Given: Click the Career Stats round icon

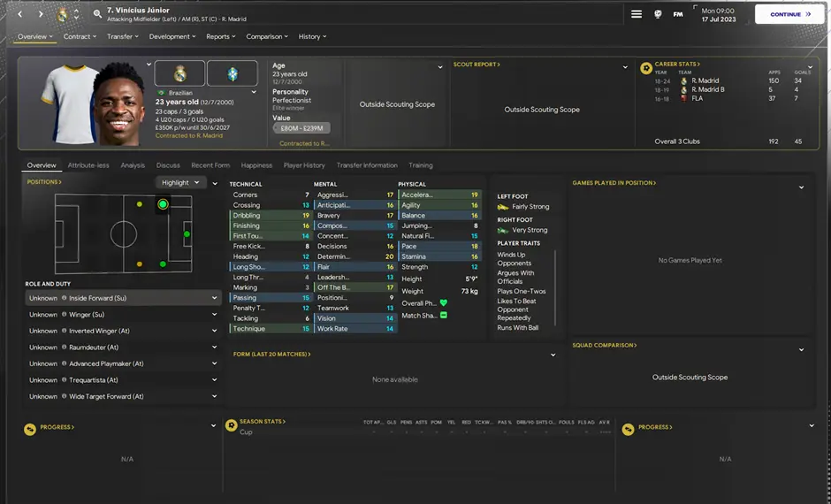Looking at the screenshot, I should click(646, 68).
